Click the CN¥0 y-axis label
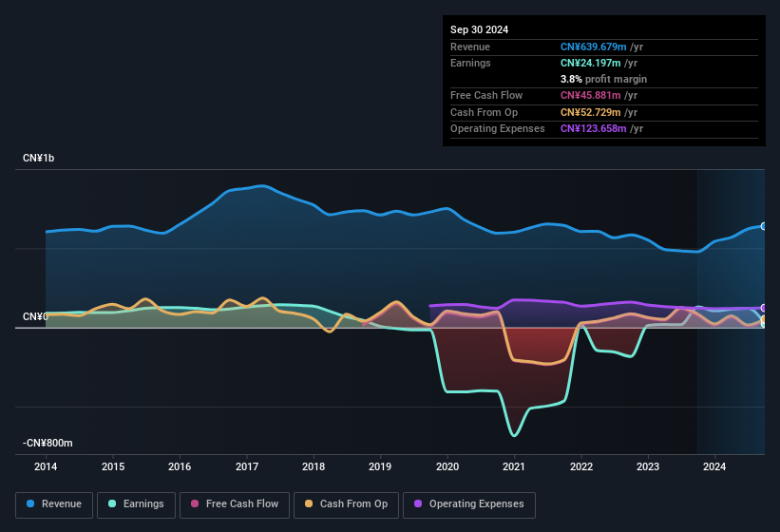Image resolution: width=780 pixels, height=532 pixels. (x=35, y=316)
